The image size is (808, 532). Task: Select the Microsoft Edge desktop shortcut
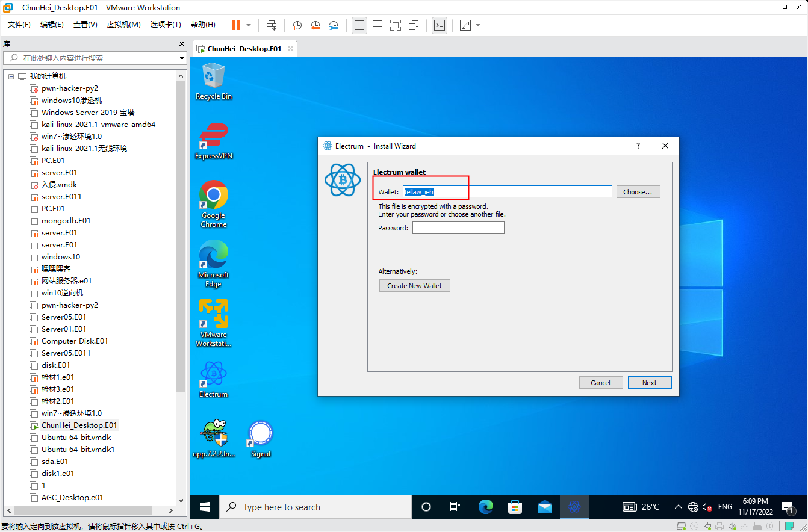click(213, 264)
